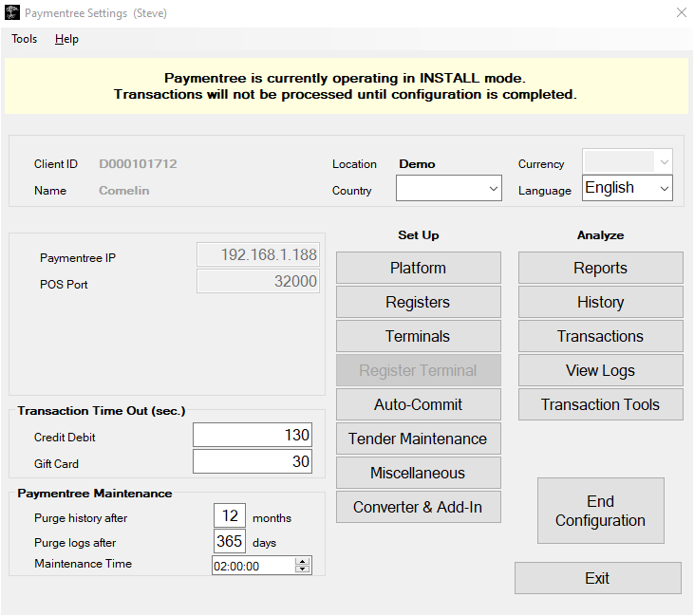Open Converter & Add-In settings

[419, 507]
